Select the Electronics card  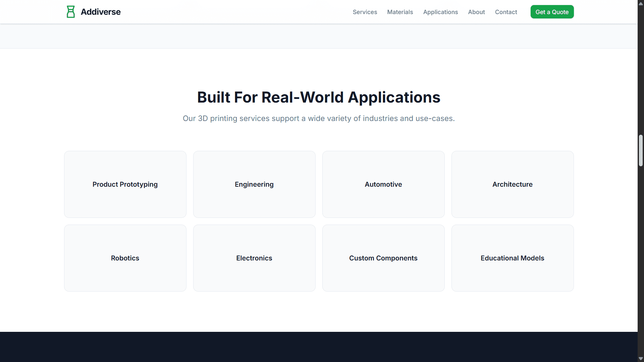tap(254, 258)
